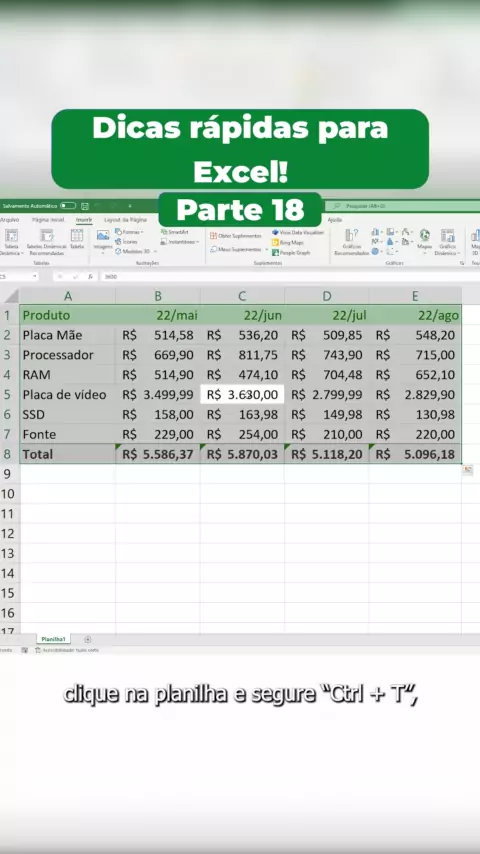Select row 8 header

pos(8,454)
